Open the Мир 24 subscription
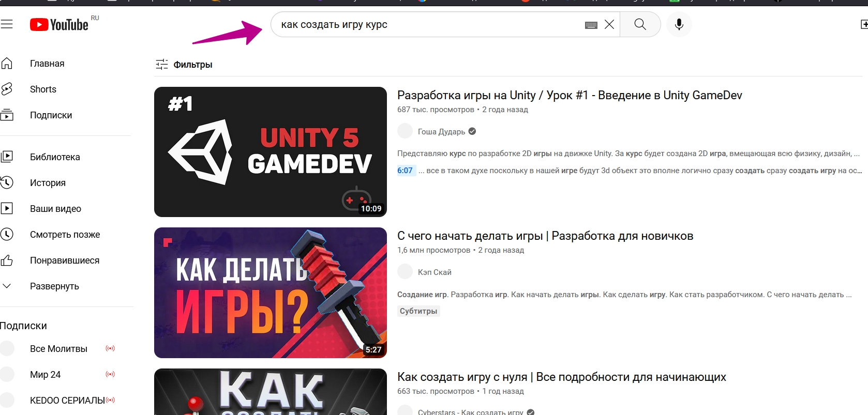Viewport: 868px width, 415px height. 45,374
